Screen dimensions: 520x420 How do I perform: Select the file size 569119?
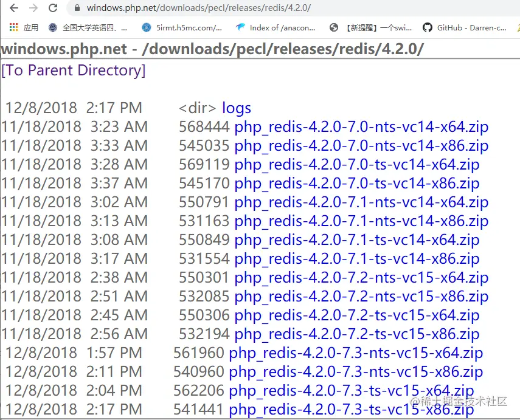204,165
